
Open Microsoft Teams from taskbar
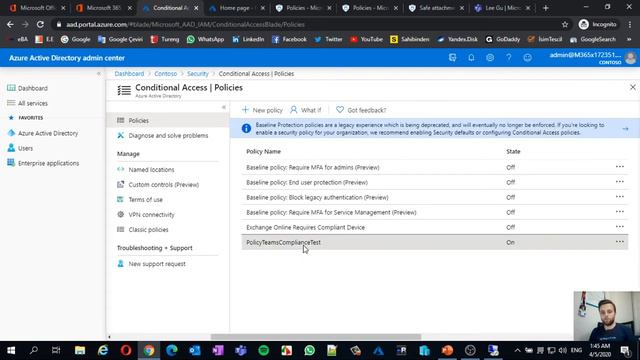[x=241, y=350]
